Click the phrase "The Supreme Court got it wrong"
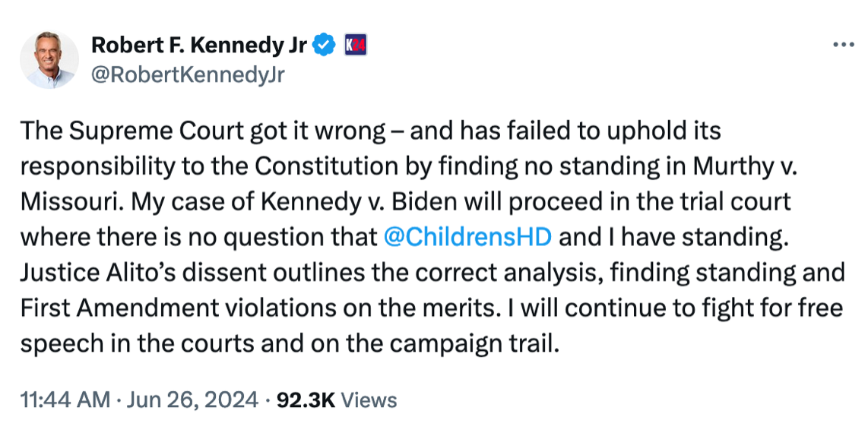The image size is (868, 436). pos(203,131)
